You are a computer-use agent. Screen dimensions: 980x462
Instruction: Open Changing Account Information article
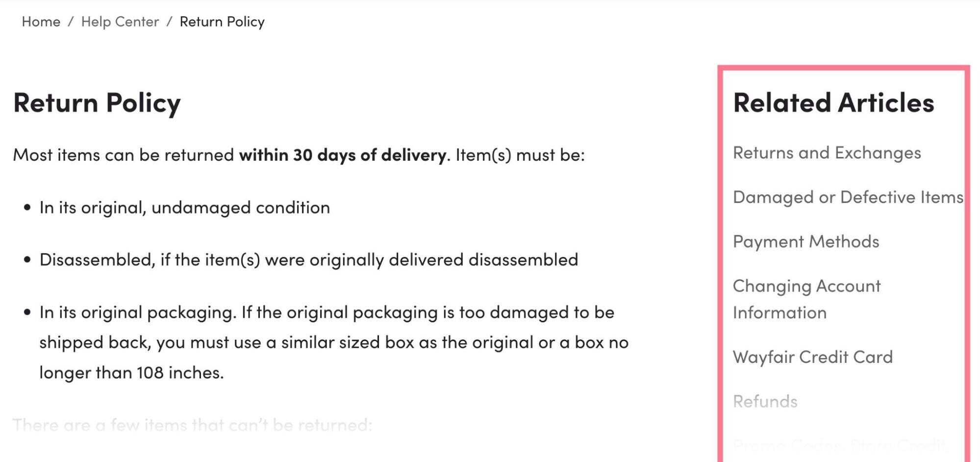click(807, 299)
